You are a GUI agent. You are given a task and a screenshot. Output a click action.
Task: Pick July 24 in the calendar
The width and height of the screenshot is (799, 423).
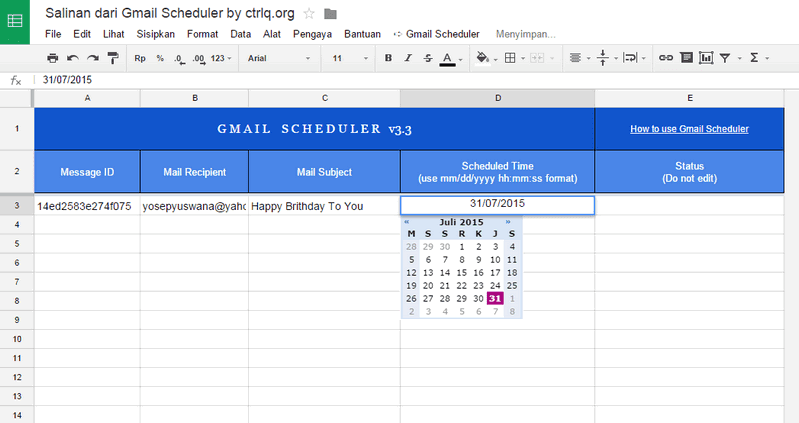coord(495,285)
